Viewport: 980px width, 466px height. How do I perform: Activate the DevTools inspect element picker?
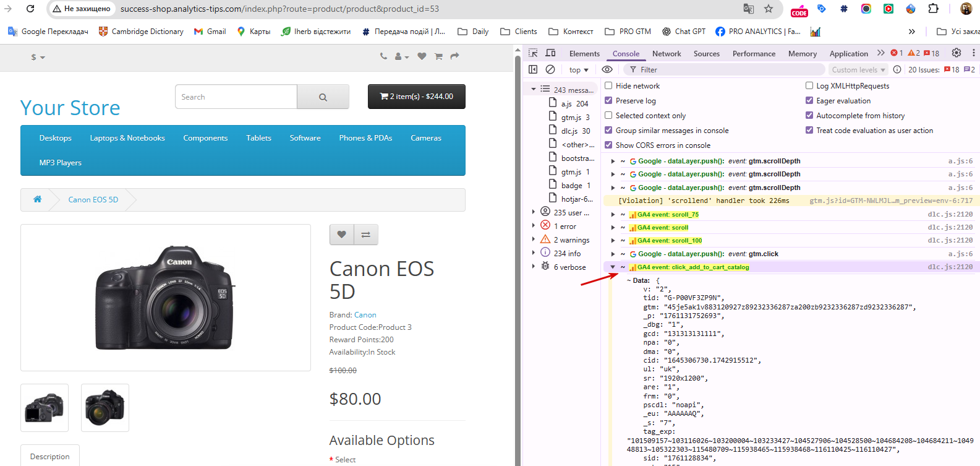click(533, 53)
